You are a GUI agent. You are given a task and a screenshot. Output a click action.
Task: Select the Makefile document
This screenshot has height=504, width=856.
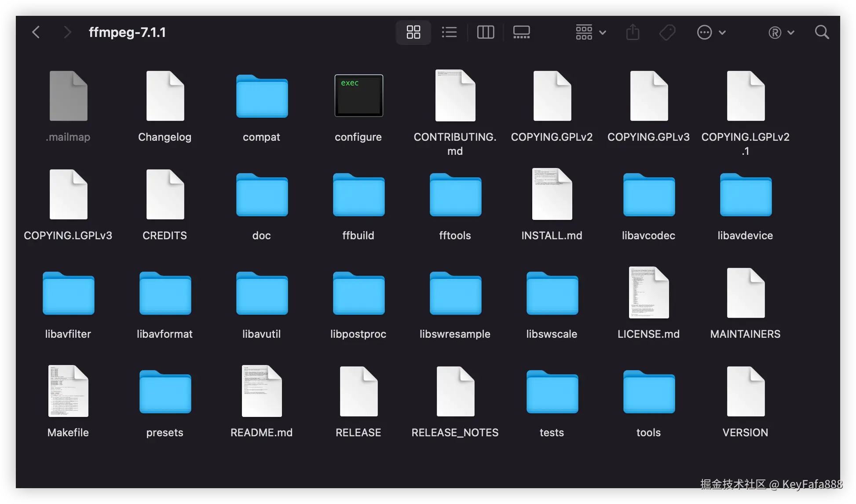coord(68,391)
